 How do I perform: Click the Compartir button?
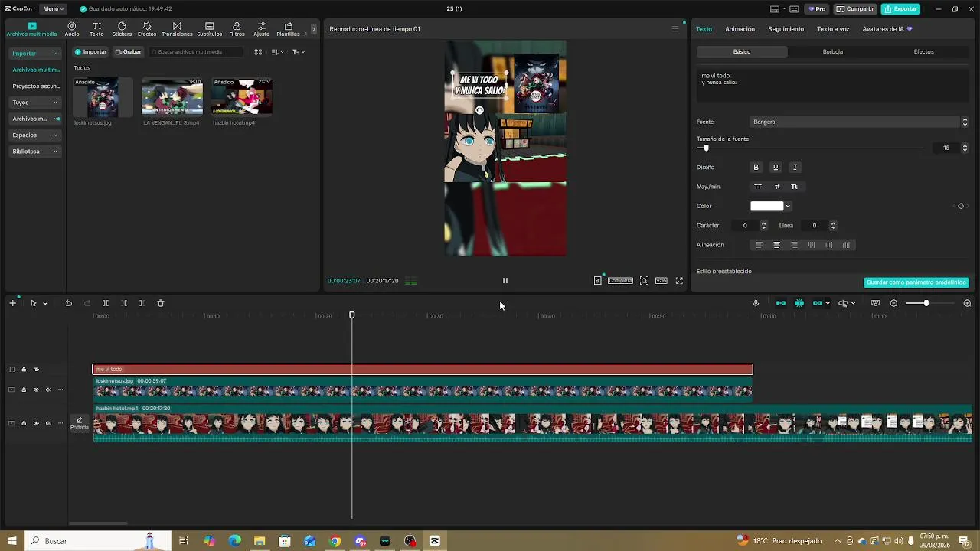pyautogui.click(x=855, y=9)
